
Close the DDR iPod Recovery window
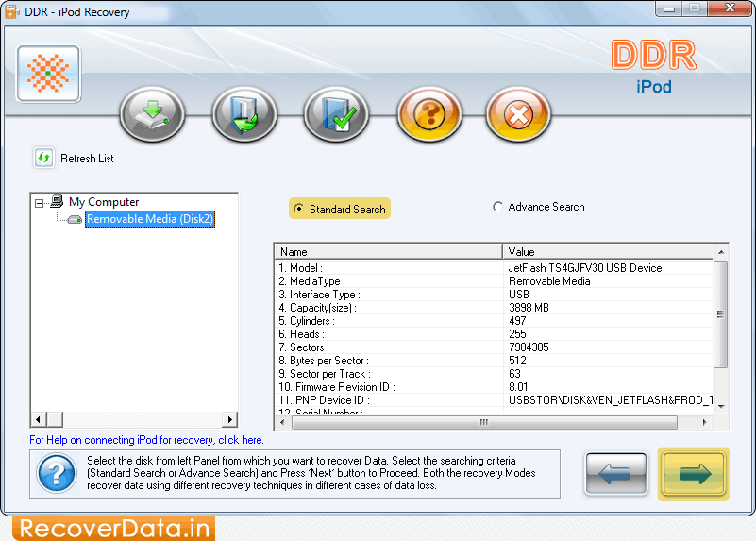point(730,8)
